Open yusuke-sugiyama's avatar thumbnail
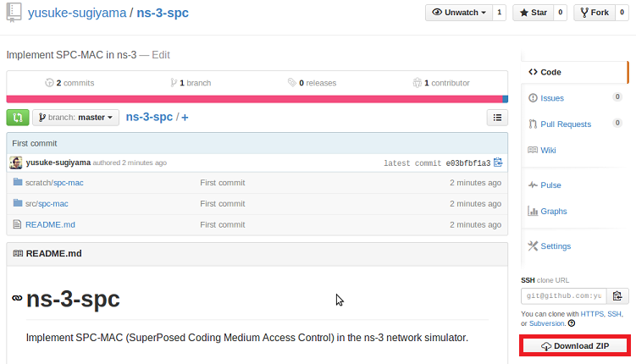Screen dimensions: 636x364 click(x=16, y=163)
